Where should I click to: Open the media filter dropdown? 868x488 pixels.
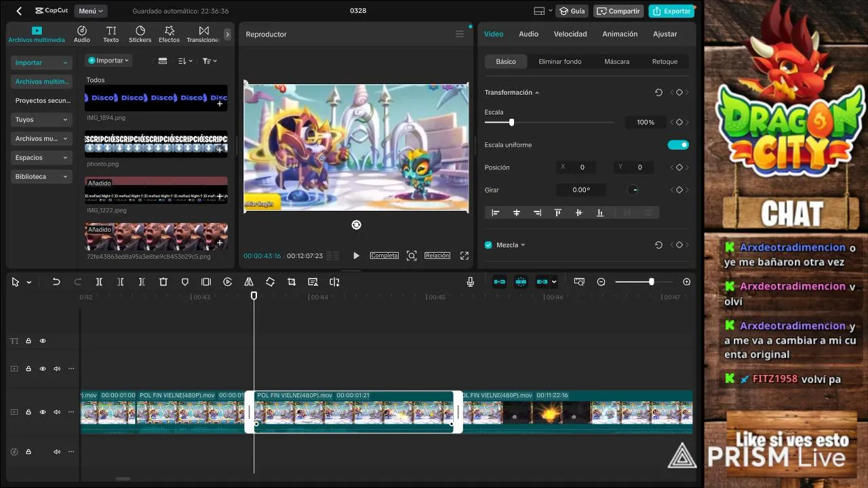210,61
